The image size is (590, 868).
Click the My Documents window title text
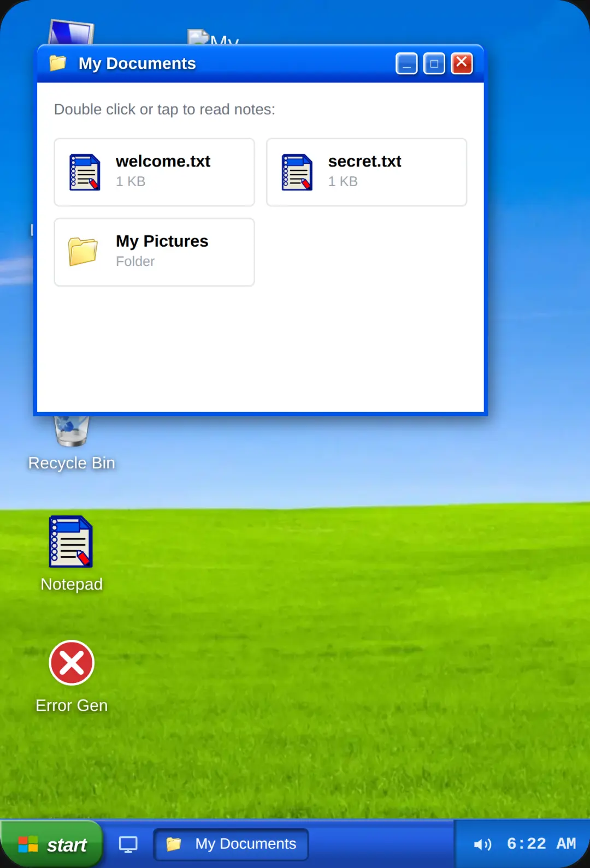[137, 63]
